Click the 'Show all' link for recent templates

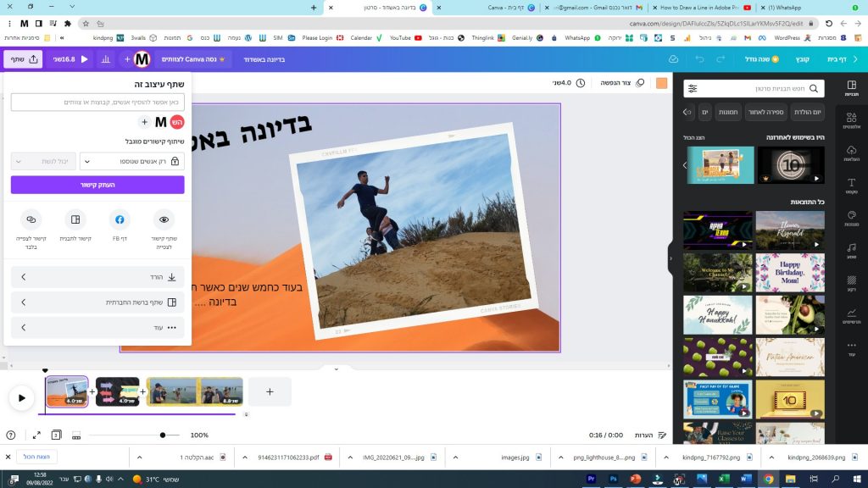pyautogui.click(x=694, y=137)
